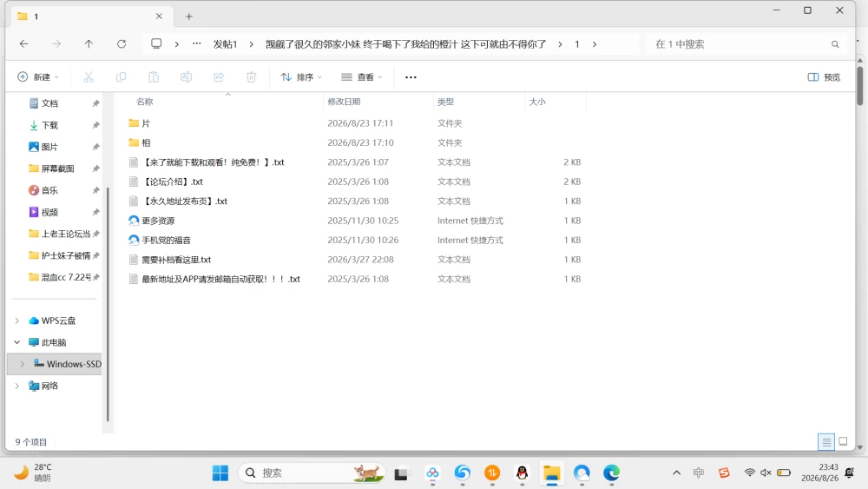Open the QQ penguin taskbar app
The image size is (868, 489).
click(x=522, y=473)
